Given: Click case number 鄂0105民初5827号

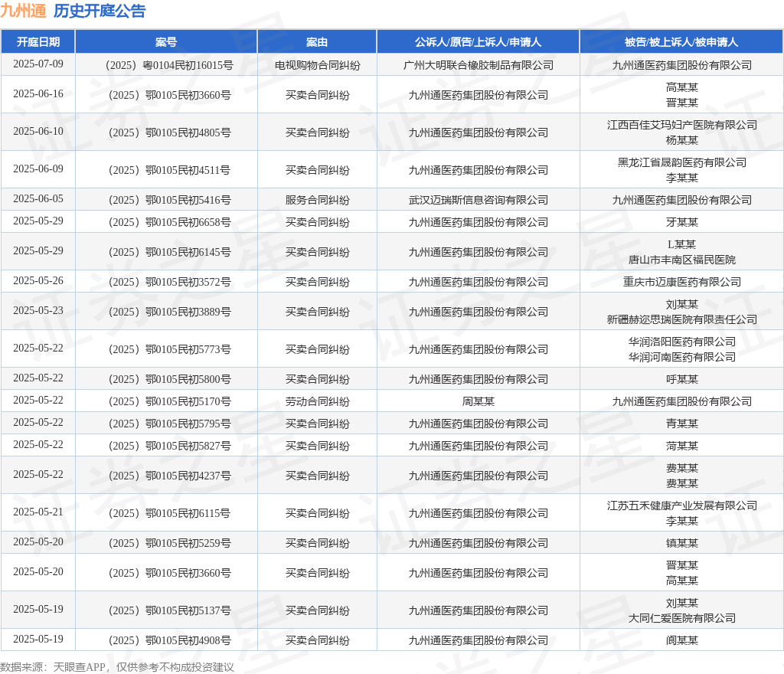Looking at the screenshot, I should tap(169, 446).
